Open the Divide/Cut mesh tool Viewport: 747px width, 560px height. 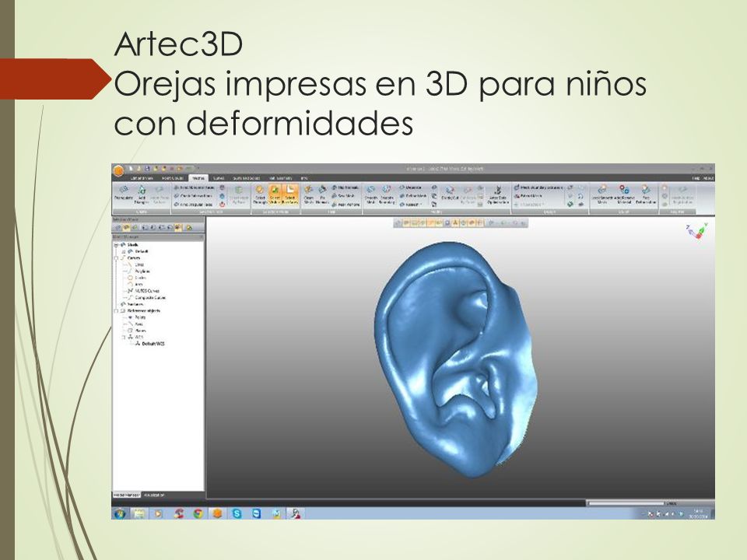pyautogui.click(x=449, y=194)
